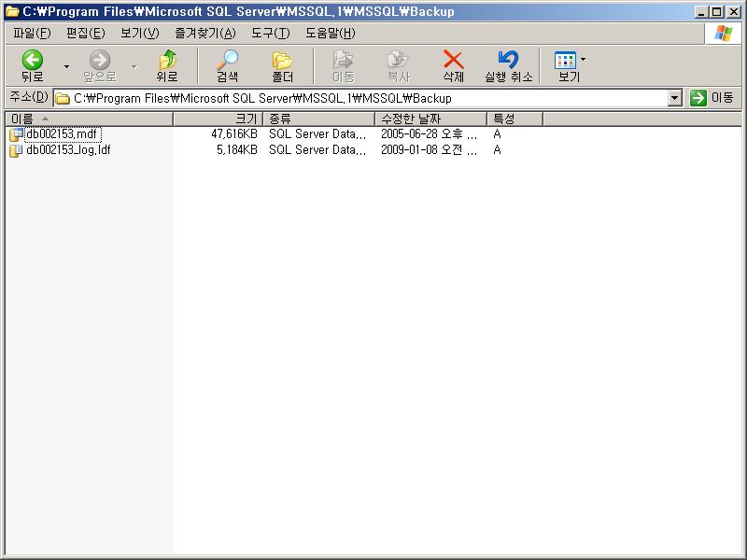Sort by the 종류 column header

coord(318,119)
